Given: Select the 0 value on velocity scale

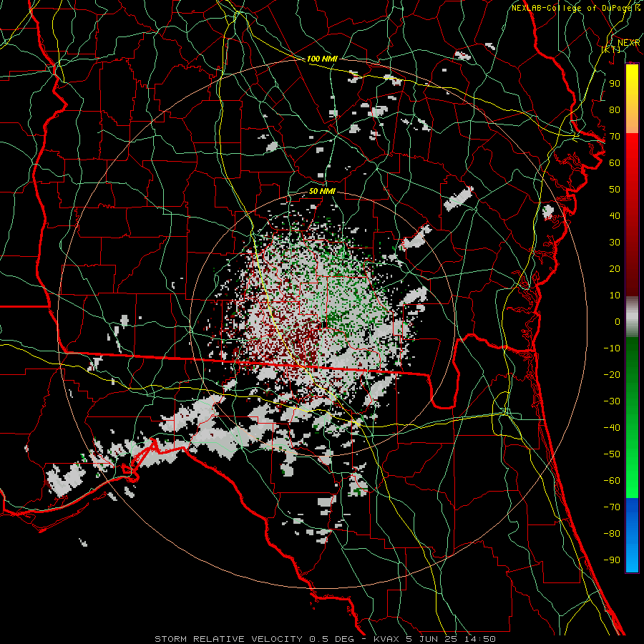Looking at the screenshot, I should coord(618,322).
